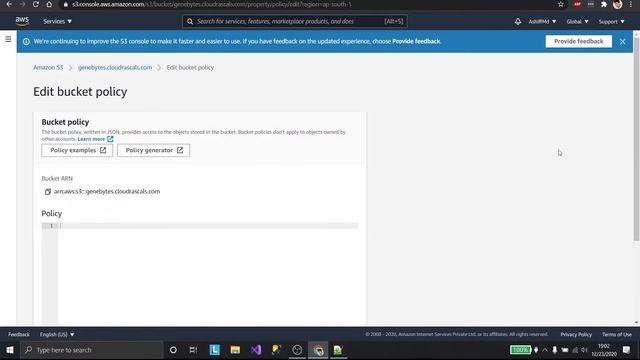This screenshot has width=640, height=360.
Task: Open the blue L app on taskbar
Action: [x=214, y=350]
